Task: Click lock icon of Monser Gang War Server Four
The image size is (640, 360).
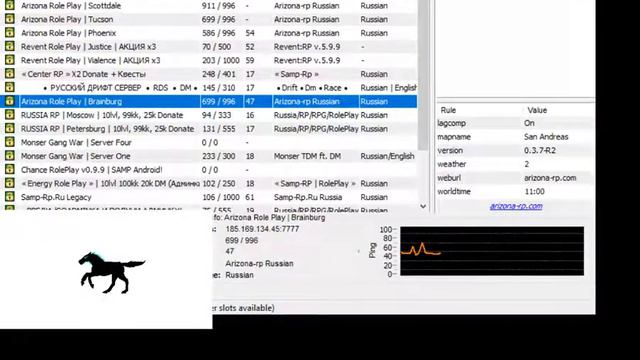Action: pos(9,142)
